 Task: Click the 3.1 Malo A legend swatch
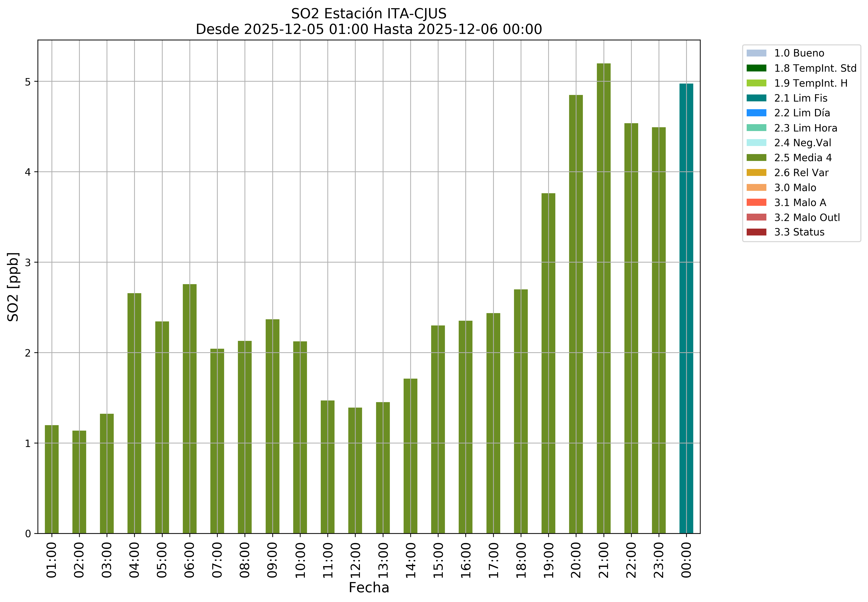click(756, 202)
